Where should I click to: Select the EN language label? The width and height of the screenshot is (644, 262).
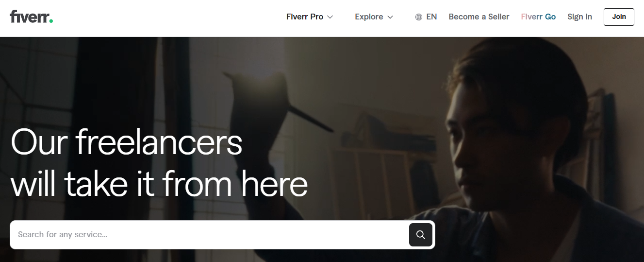tap(431, 17)
